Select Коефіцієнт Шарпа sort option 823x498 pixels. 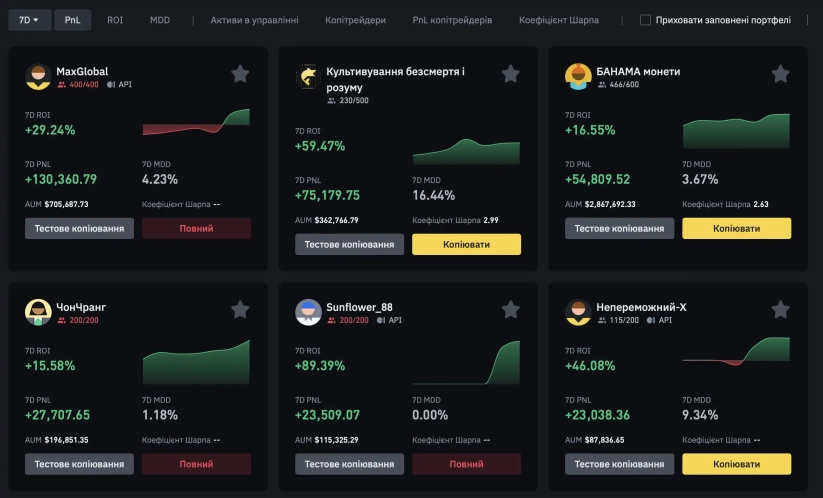click(x=559, y=20)
